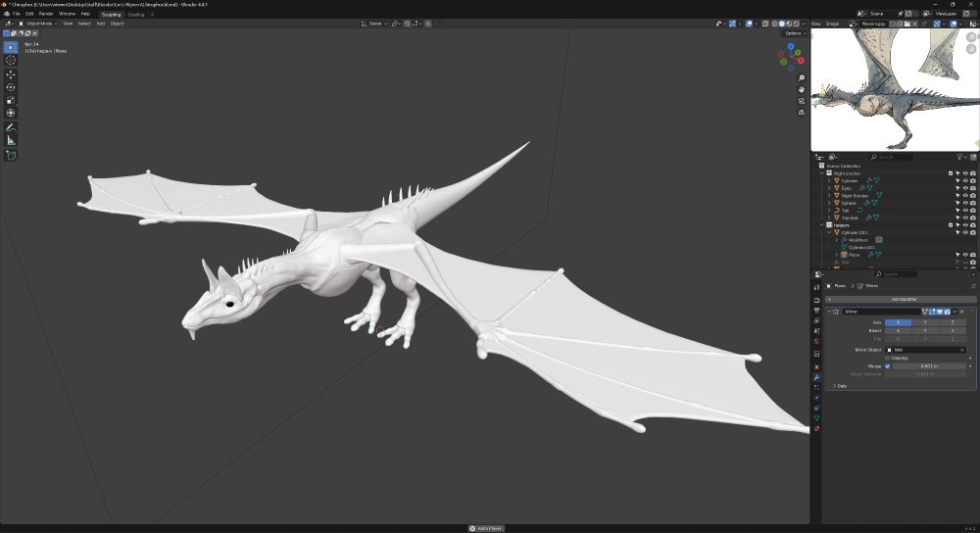Open the Window menu
Screen dimensions: 980x533
pyautogui.click(x=67, y=14)
